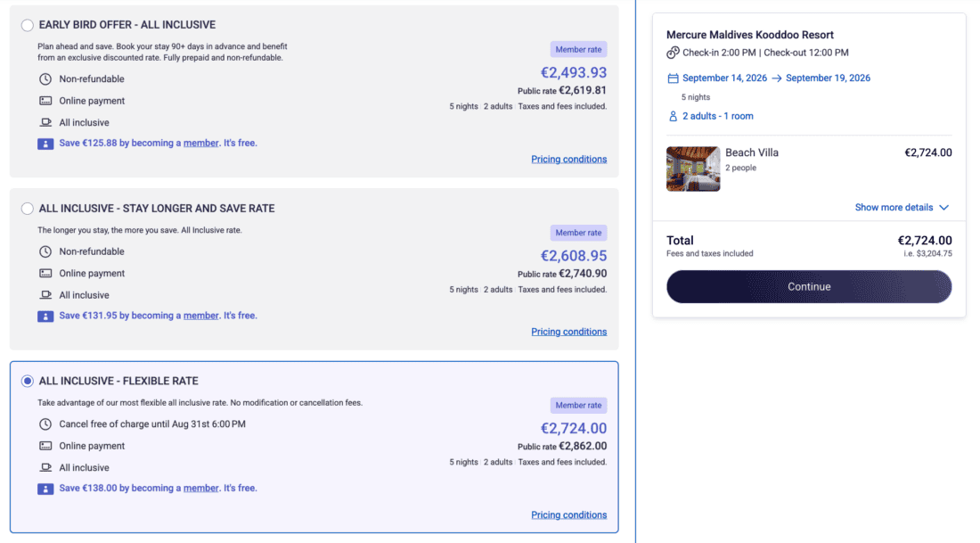Open Pricing conditions for Stay Longer rate
Viewport: 980px width, 543px height.
(x=568, y=333)
